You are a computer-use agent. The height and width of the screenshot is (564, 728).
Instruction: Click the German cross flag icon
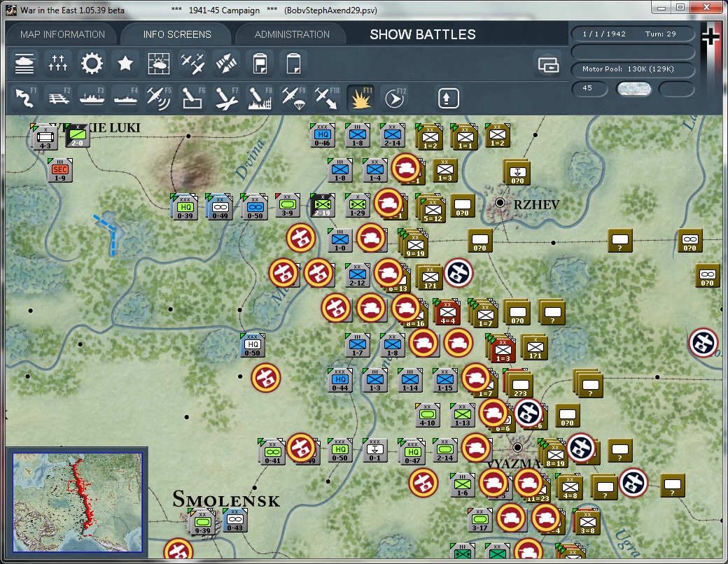tap(710, 36)
